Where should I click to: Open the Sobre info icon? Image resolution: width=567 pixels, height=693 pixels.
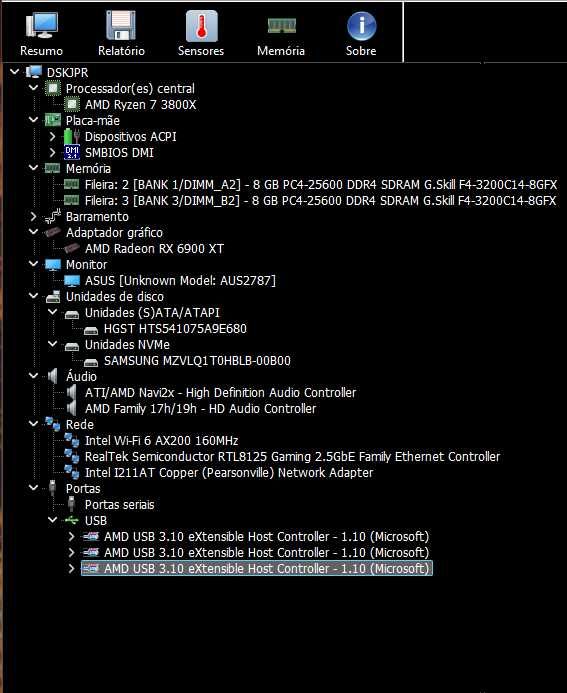click(x=361, y=26)
